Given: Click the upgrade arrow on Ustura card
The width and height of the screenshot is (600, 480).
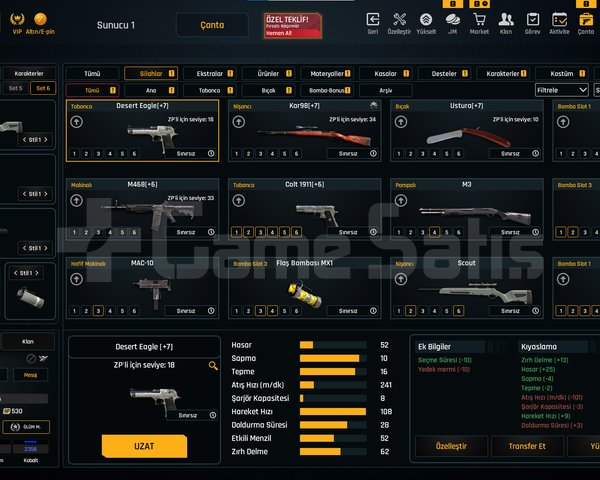Looking at the screenshot, I should coord(401,122).
